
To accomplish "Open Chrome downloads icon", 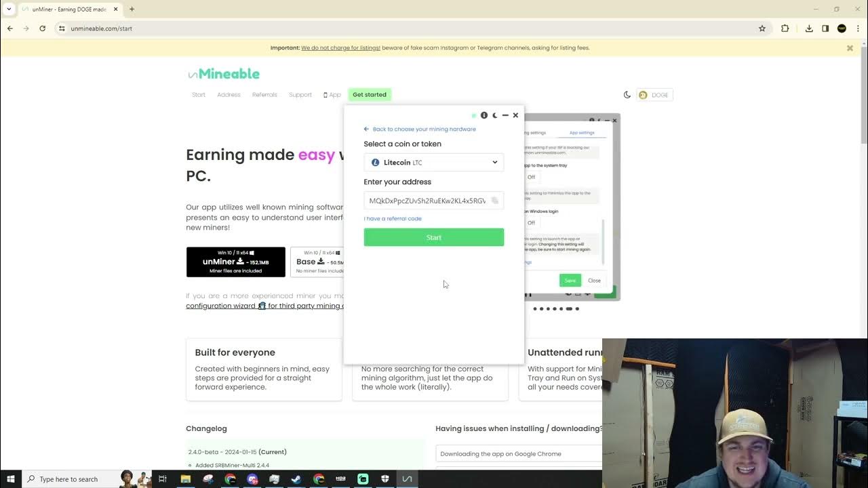I will (x=809, y=28).
